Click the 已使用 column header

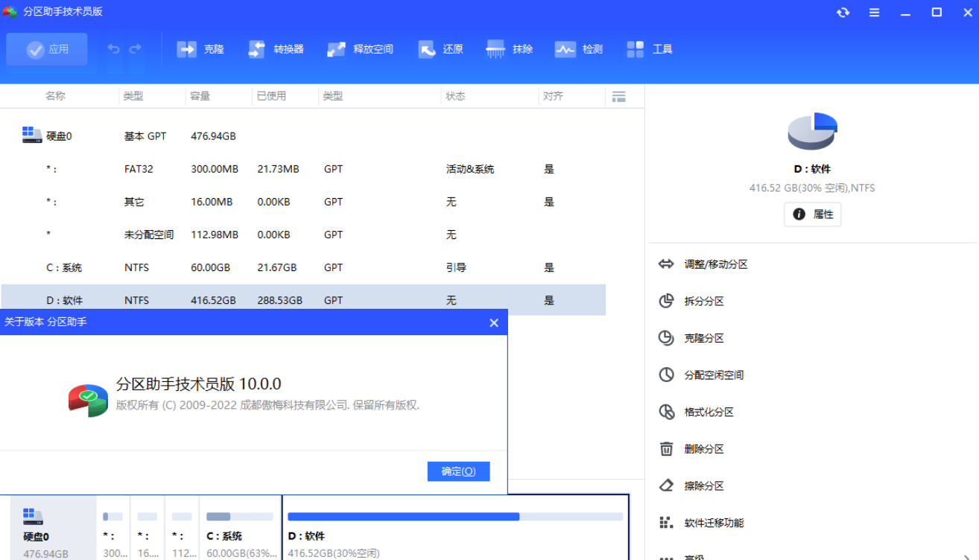(x=271, y=96)
